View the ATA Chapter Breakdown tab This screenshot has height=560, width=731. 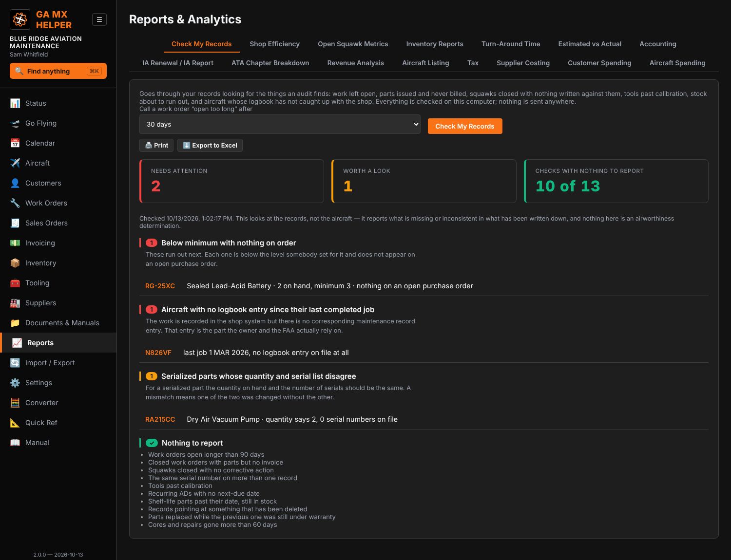[x=270, y=63]
